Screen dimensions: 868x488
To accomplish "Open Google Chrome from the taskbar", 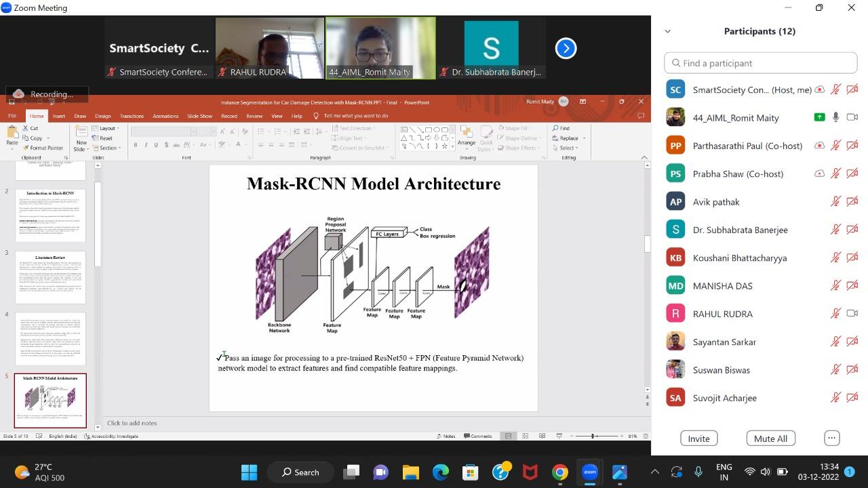I will pyautogui.click(x=559, y=472).
